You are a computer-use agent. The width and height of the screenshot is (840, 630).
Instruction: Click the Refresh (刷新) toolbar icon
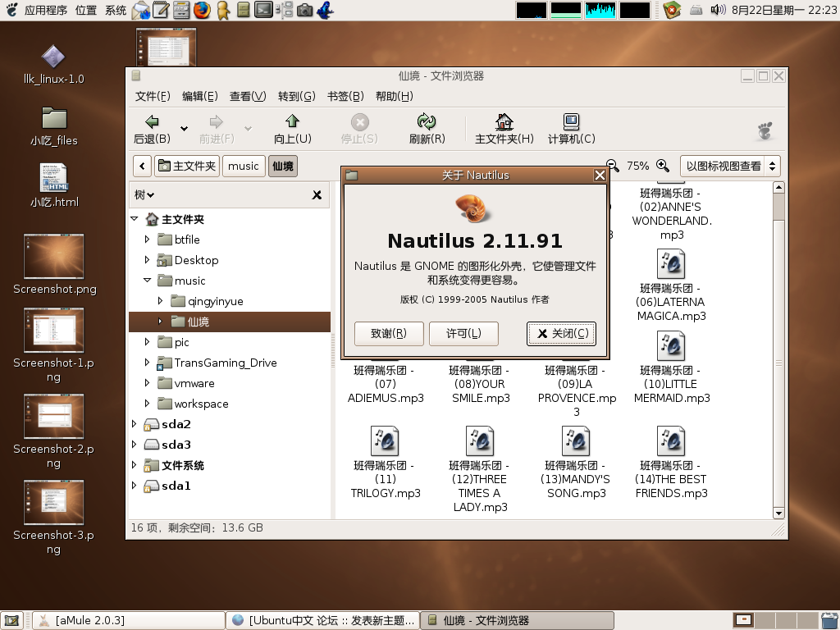[427, 121]
